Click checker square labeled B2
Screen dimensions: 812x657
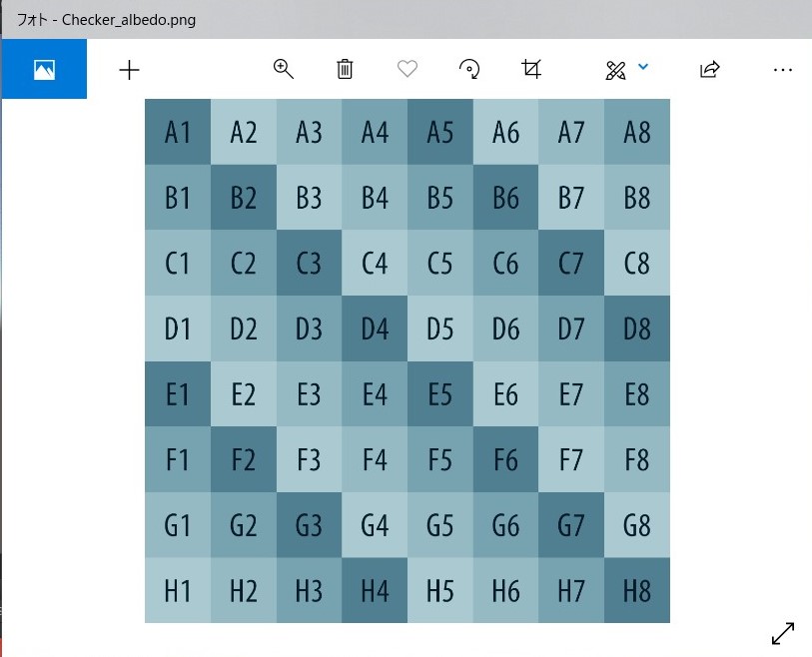pos(244,198)
